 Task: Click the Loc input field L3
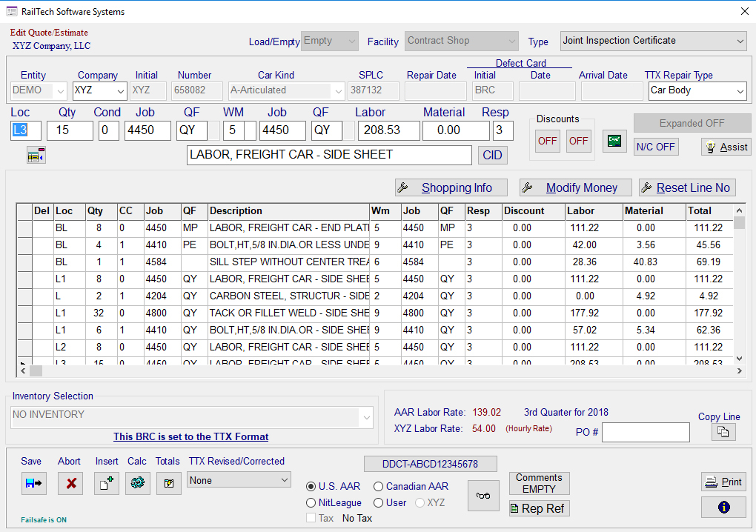25,130
